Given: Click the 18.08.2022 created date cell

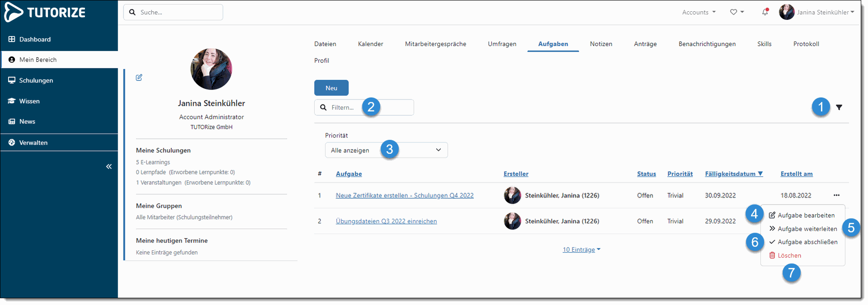Looking at the screenshot, I should click(796, 196).
